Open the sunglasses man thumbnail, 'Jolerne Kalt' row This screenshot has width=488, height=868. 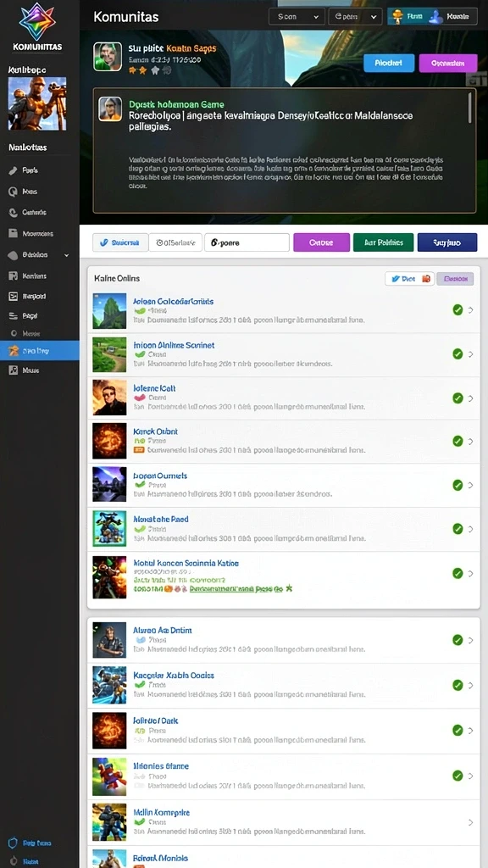point(109,398)
